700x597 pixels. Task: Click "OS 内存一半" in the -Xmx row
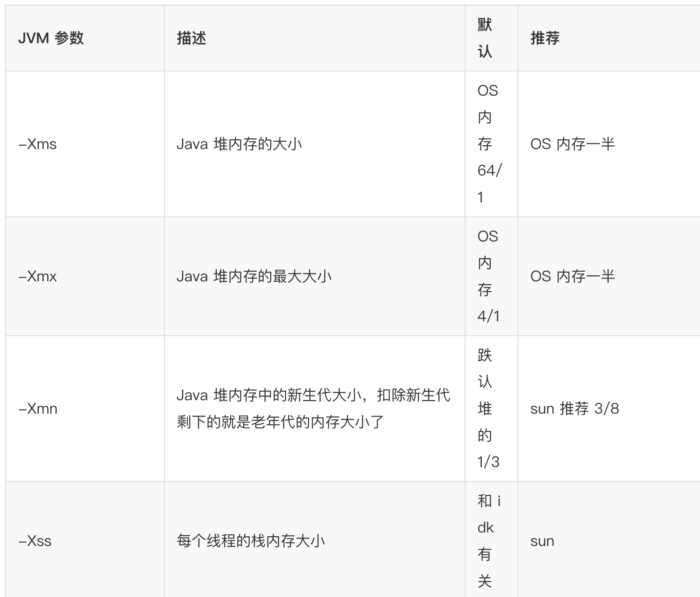tap(572, 276)
